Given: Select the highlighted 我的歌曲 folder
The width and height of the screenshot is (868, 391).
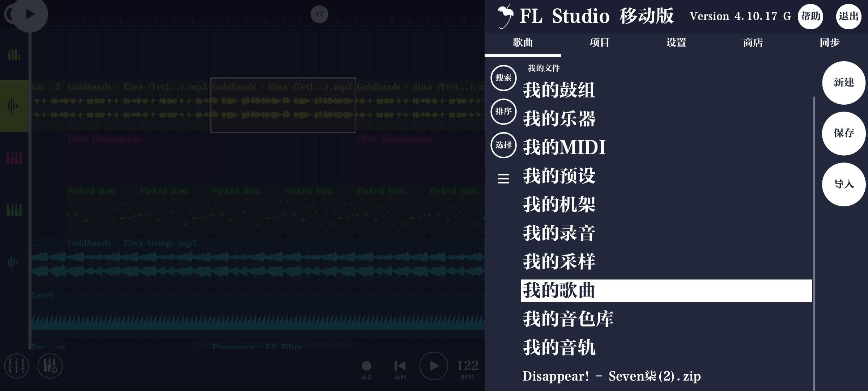Looking at the screenshot, I should point(666,290).
